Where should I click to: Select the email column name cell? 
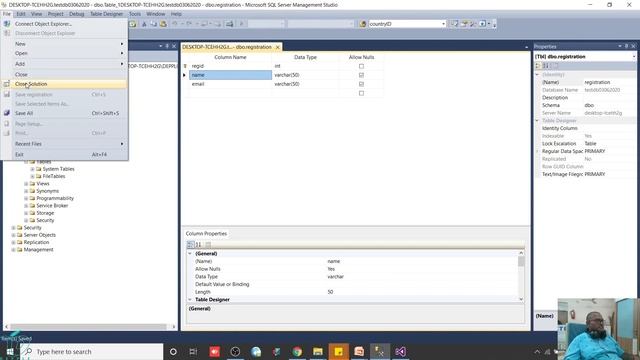coord(230,84)
